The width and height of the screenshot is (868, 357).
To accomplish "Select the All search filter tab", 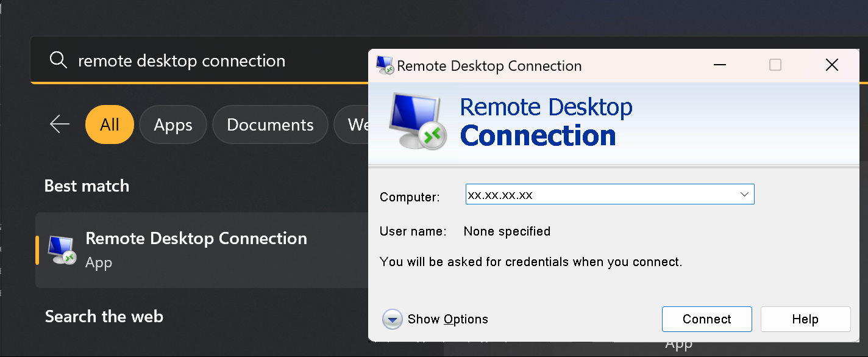I will click(110, 124).
